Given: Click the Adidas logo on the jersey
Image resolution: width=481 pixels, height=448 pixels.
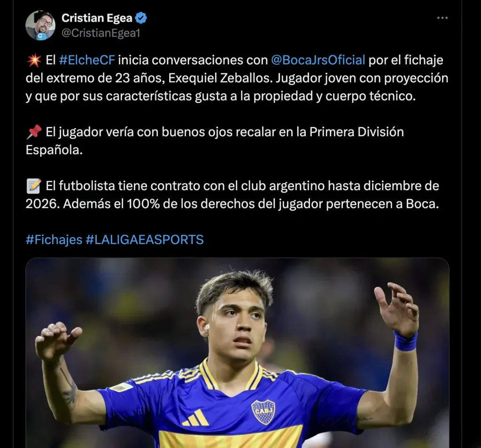Looking at the screenshot, I should click(x=195, y=418).
